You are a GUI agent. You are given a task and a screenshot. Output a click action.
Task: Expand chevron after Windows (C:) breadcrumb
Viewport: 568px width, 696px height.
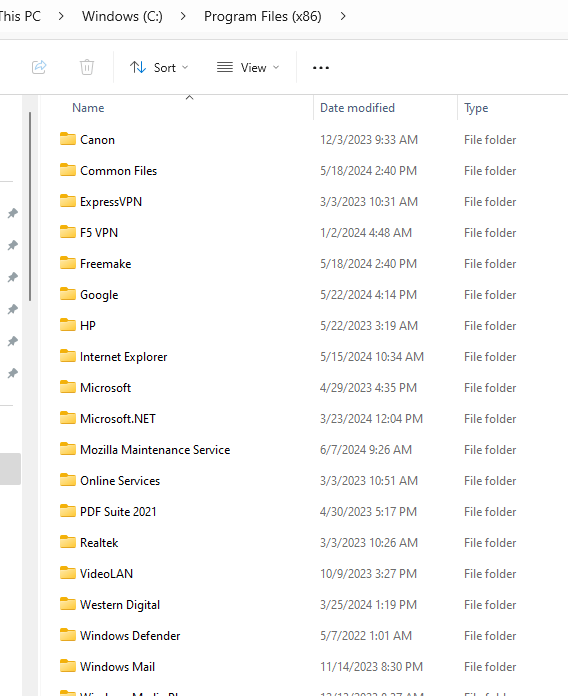point(183,16)
